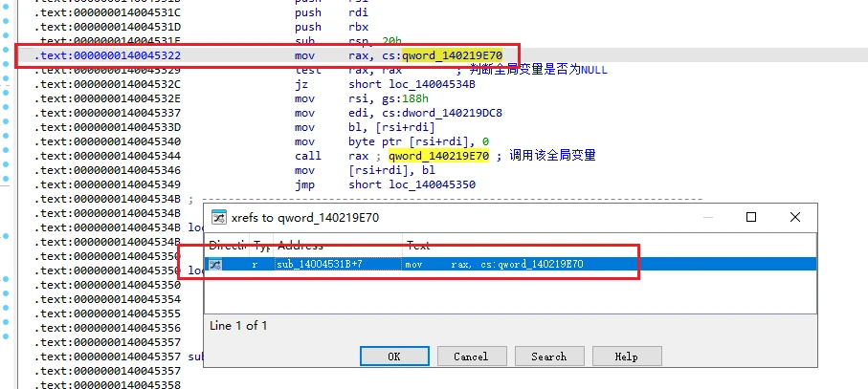868x389 pixels.
Task: Click the xrefs dialog title bar icon
Action: click(x=219, y=218)
